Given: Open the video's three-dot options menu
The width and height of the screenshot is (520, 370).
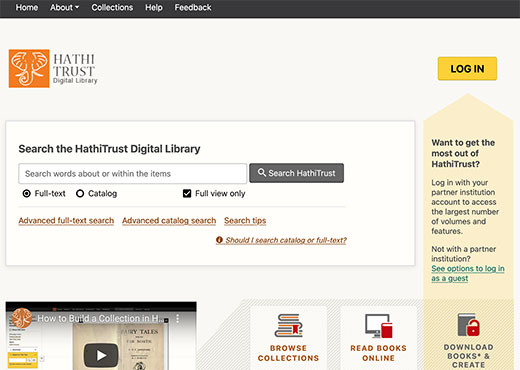Looking at the screenshot, I should (178, 318).
